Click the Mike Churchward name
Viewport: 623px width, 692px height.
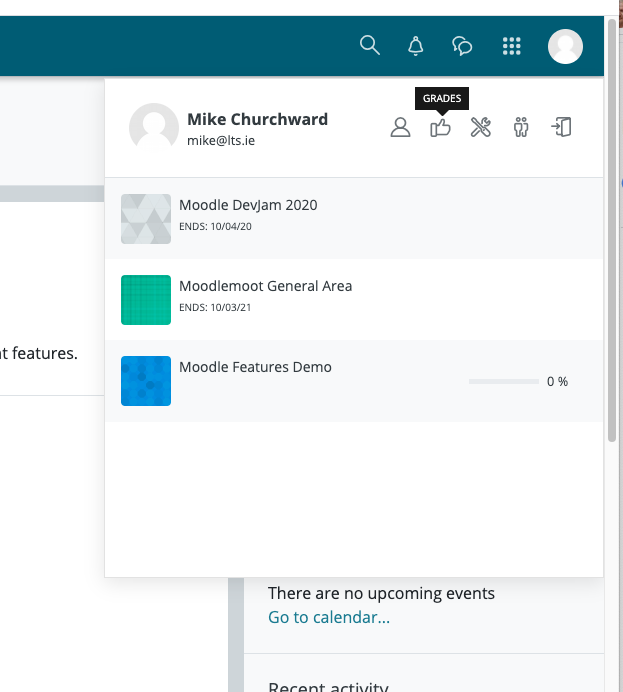257,119
